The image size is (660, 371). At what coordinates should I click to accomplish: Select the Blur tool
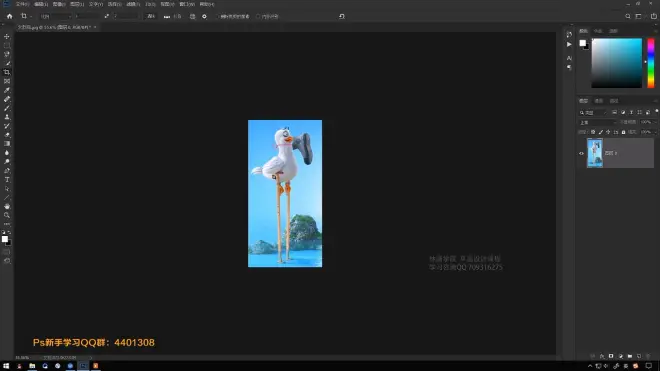pos(7,153)
